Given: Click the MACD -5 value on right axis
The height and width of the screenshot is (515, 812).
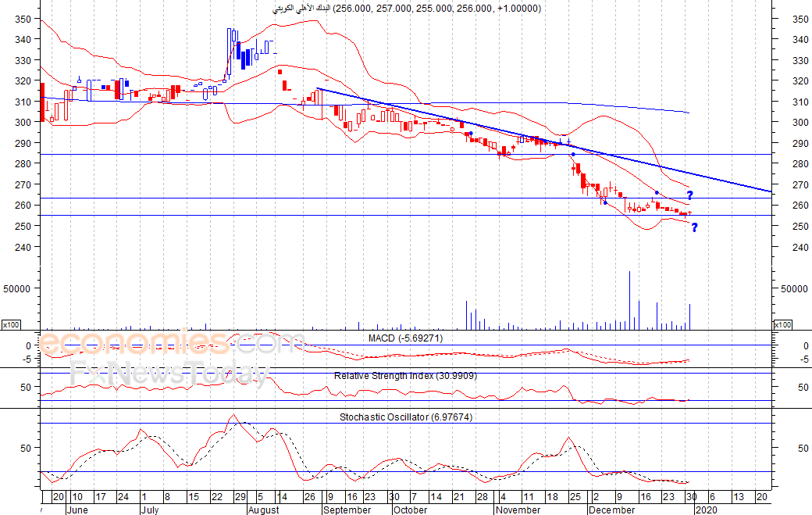Looking at the screenshot, I should click(x=803, y=359).
